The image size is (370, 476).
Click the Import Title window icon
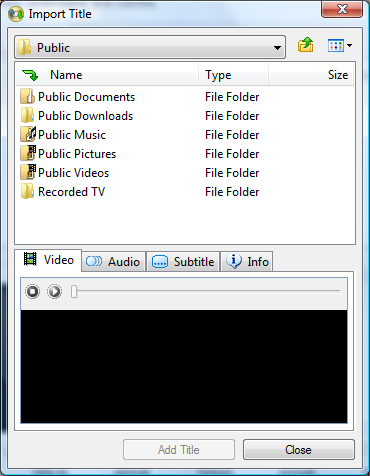coord(16,14)
